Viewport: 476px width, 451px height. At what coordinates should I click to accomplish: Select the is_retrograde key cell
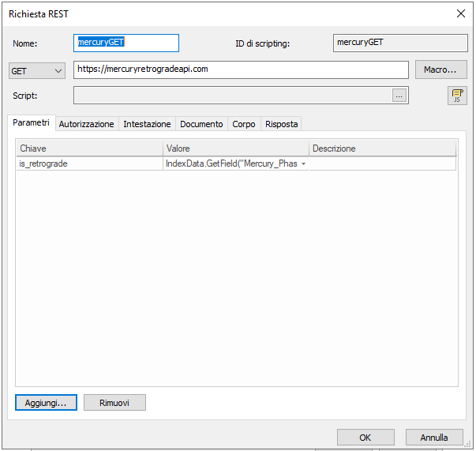pos(89,164)
